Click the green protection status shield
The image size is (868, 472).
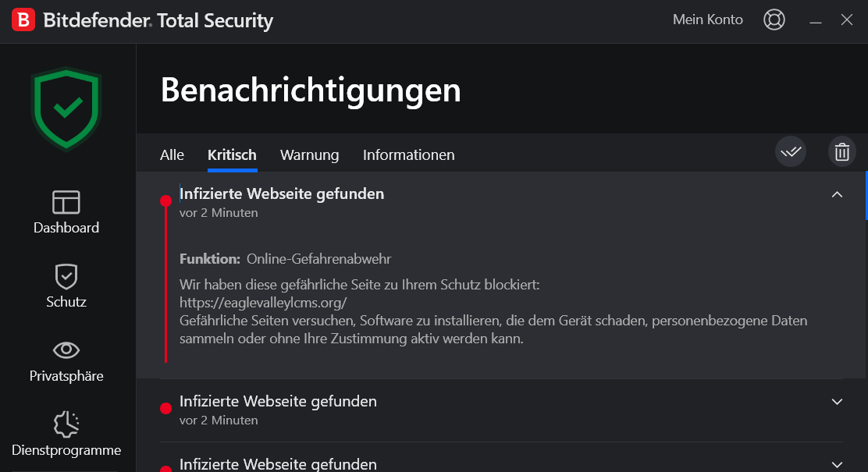[x=66, y=108]
